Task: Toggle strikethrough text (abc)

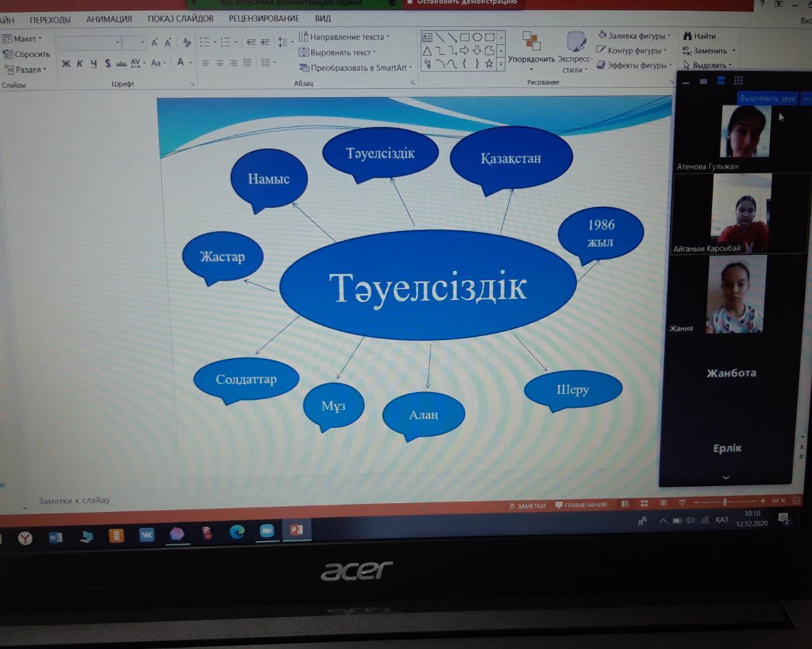Action: coord(121,63)
